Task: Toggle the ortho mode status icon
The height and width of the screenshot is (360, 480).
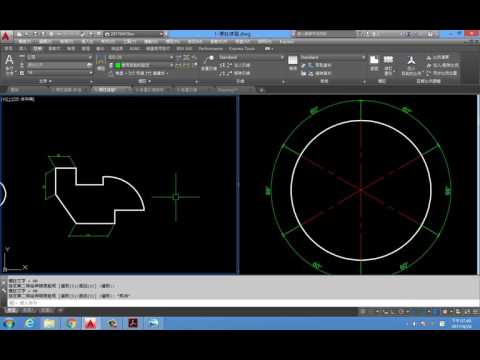Action: point(386,311)
